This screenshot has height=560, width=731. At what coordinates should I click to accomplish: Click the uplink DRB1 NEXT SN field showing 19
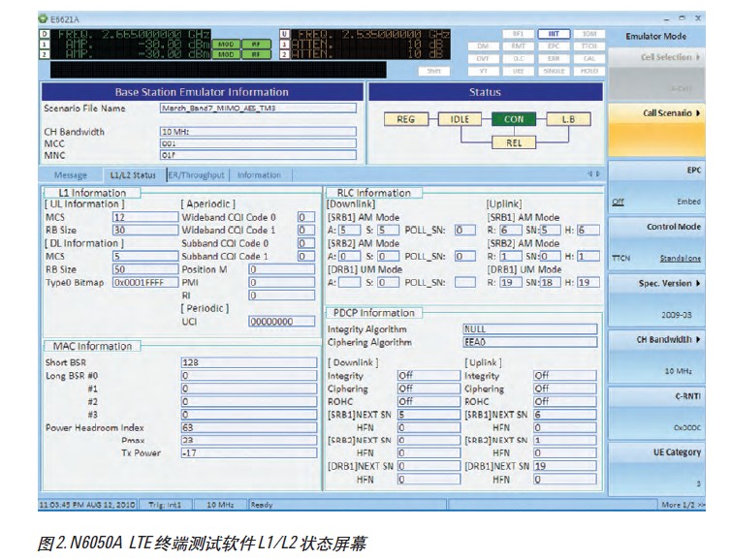pyautogui.click(x=565, y=466)
